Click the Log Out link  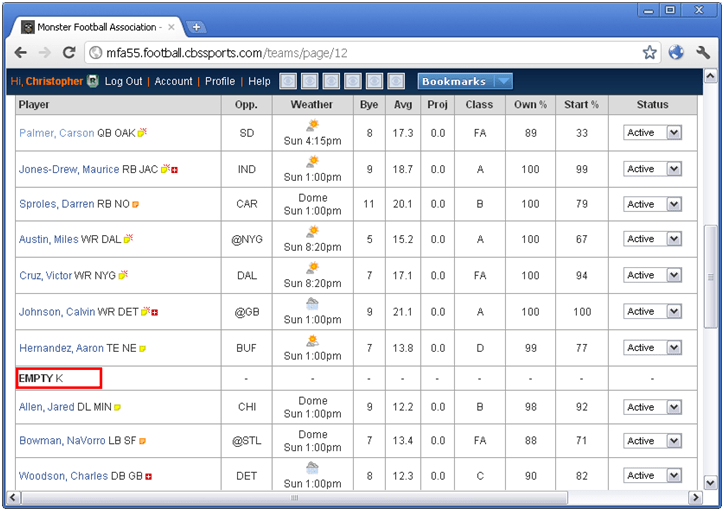coord(123,81)
